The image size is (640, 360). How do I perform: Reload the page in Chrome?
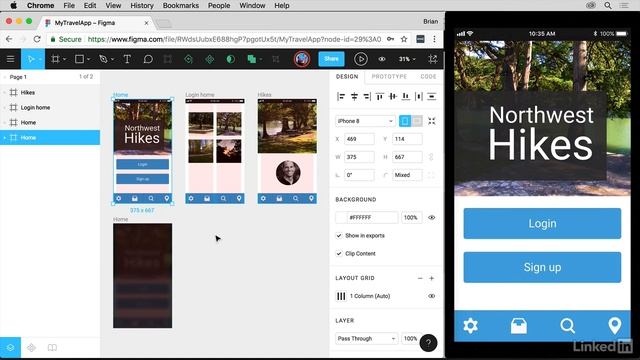37,39
